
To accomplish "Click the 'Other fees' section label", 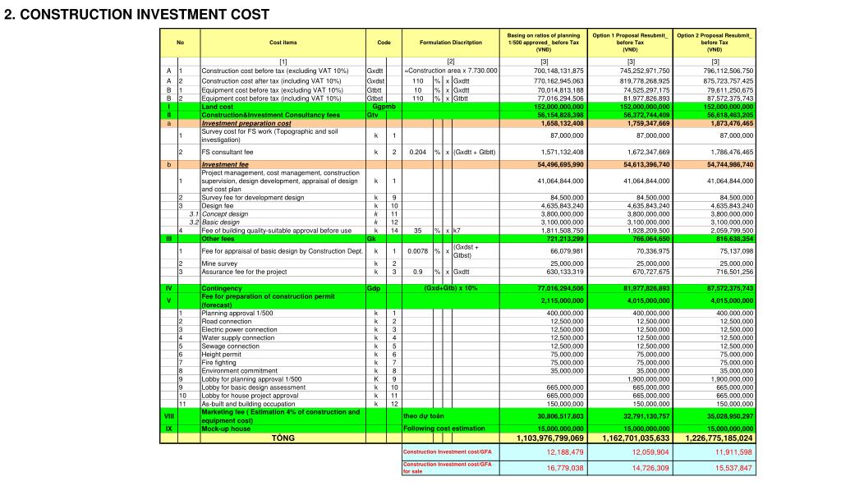I will coord(218,239).
